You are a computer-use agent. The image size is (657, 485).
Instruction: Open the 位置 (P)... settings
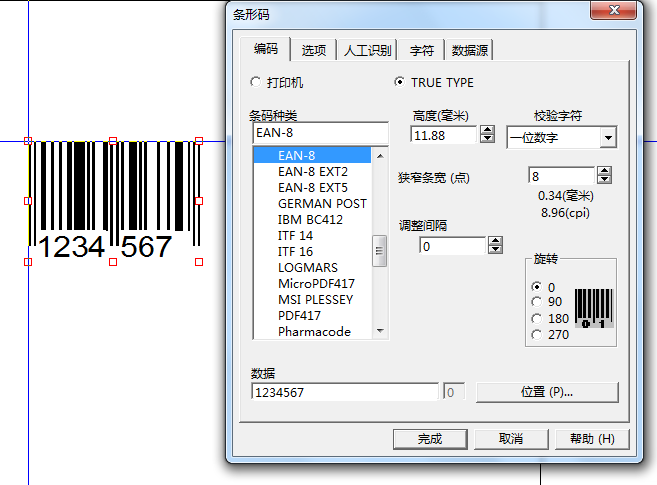(x=547, y=392)
